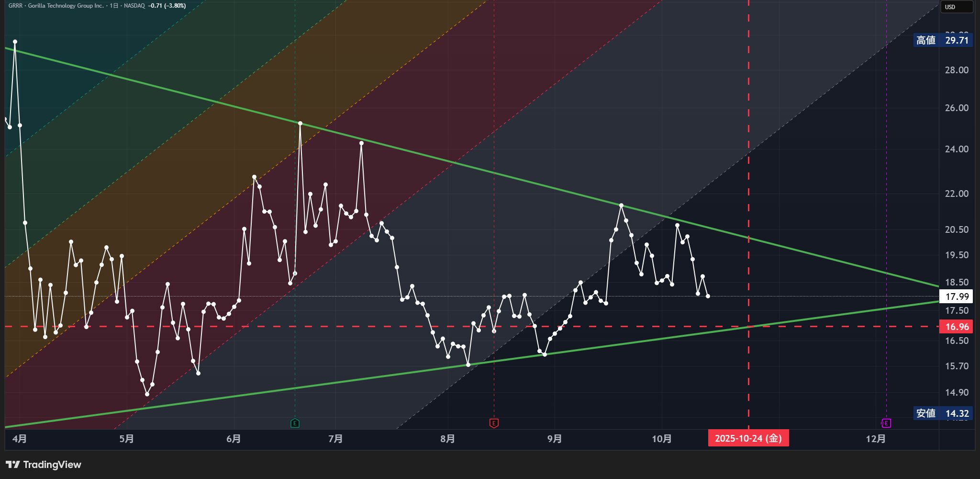Click the GRRR Gorilla Technology symbol title
This screenshot has width=980, height=479.
[56, 6]
